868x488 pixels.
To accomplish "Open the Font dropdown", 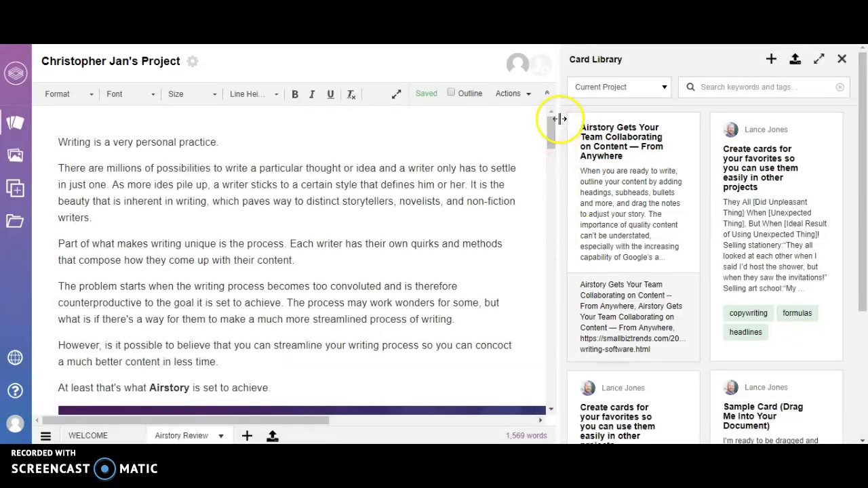I will (x=130, y=94).
